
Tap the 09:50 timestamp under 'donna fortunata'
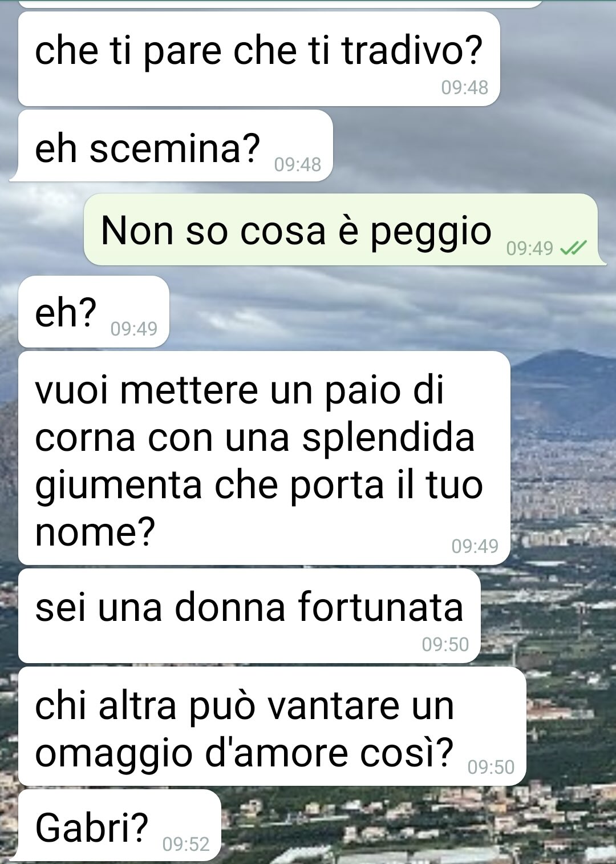point(445,644)
